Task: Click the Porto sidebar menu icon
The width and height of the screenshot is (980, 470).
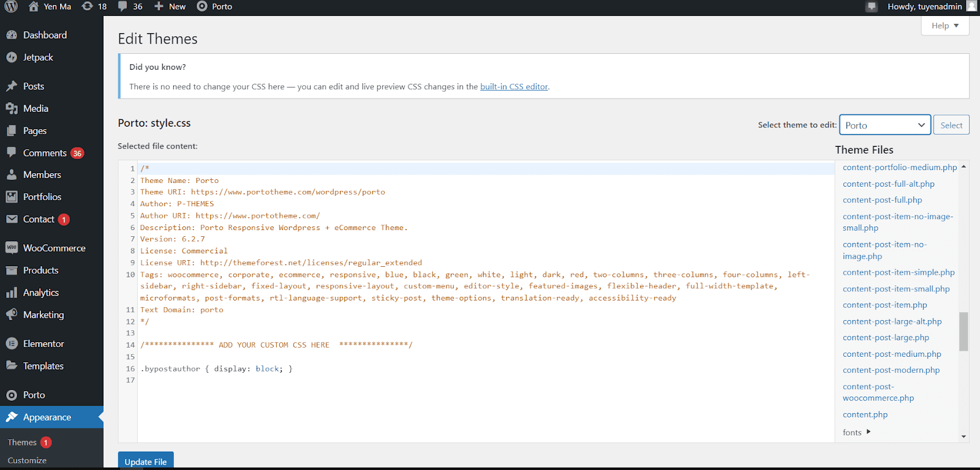Action: click(12, 395)
